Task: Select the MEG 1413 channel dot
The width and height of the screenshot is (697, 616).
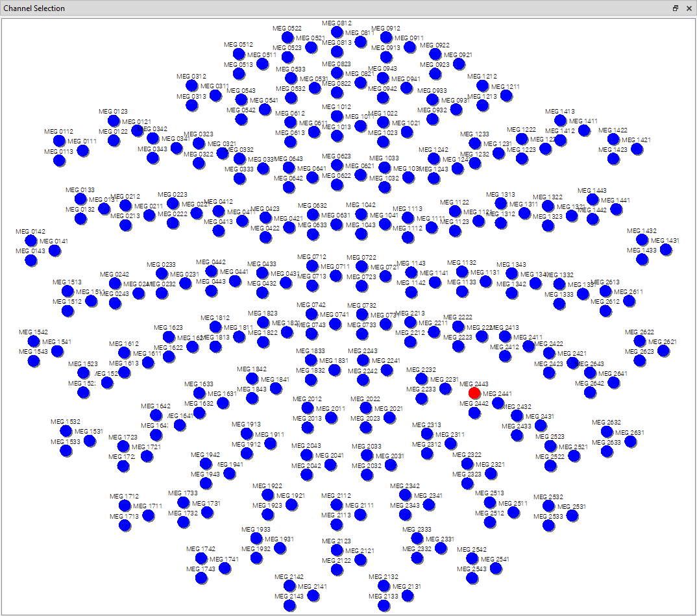Action: (561, 120)
